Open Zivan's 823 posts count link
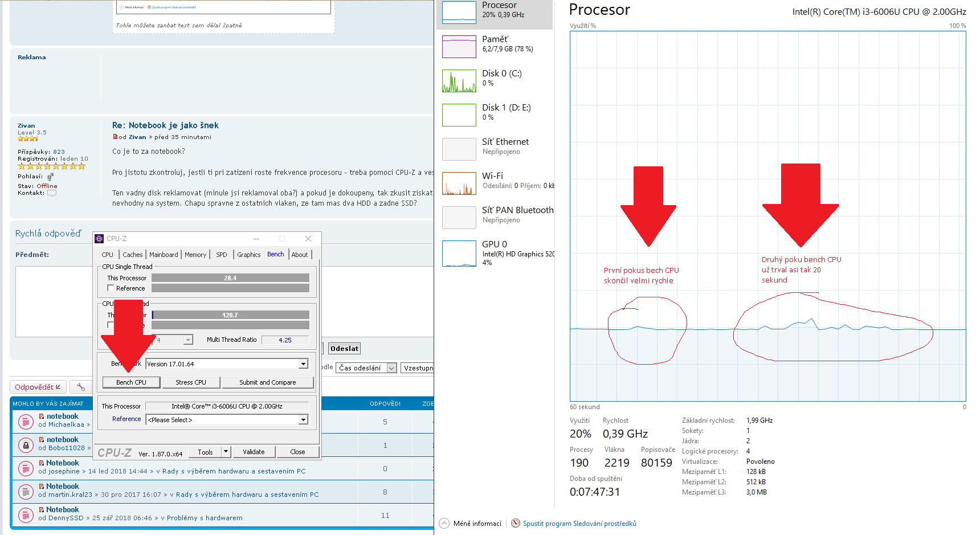Image resolution: width=980 pixels, height=535 pixels. 59,152
